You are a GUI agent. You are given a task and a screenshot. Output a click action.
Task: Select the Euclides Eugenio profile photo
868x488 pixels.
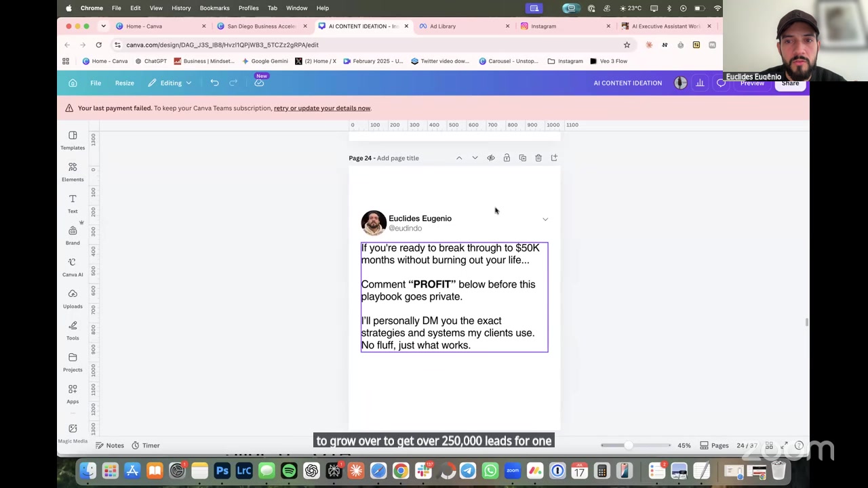(374, 223)
